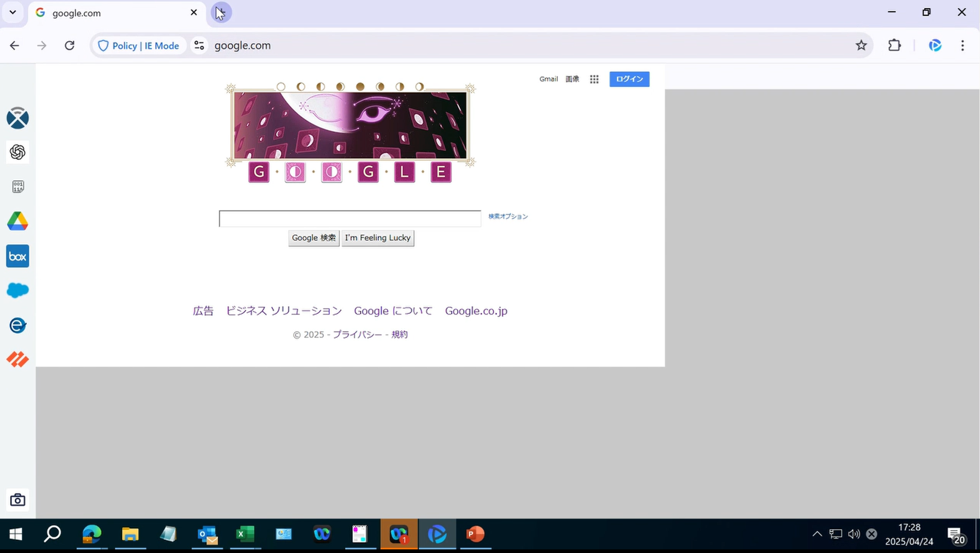Screen dimensions: 980x553
Task: Show hidden system tray icons
Action: (817, 534)
